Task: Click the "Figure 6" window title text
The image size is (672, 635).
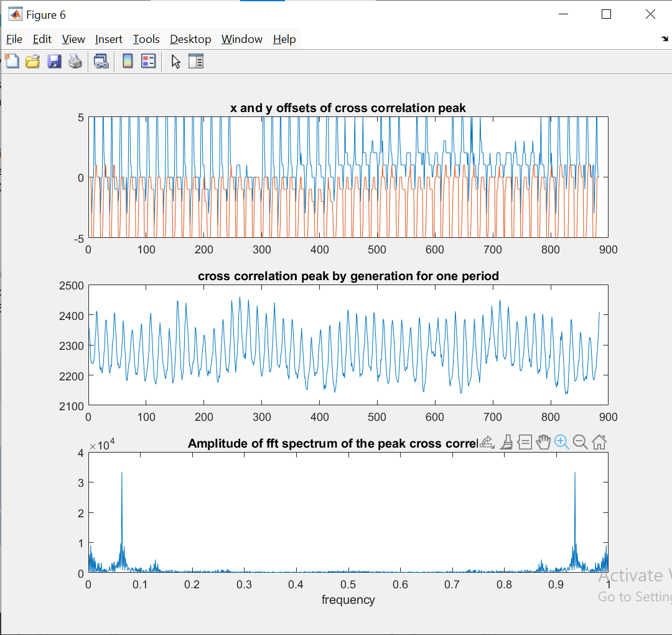Action: pyautogui.click(x=46, y=15)
